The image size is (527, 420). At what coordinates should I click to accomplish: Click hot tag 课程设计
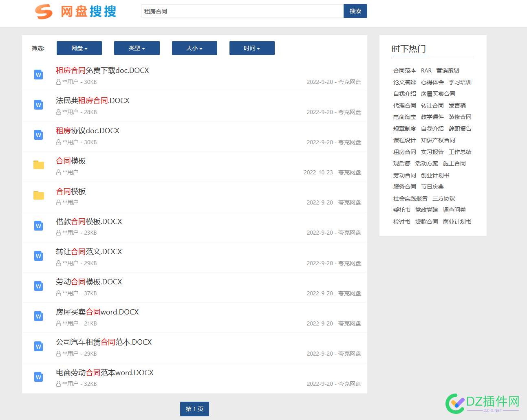point(405,140)
